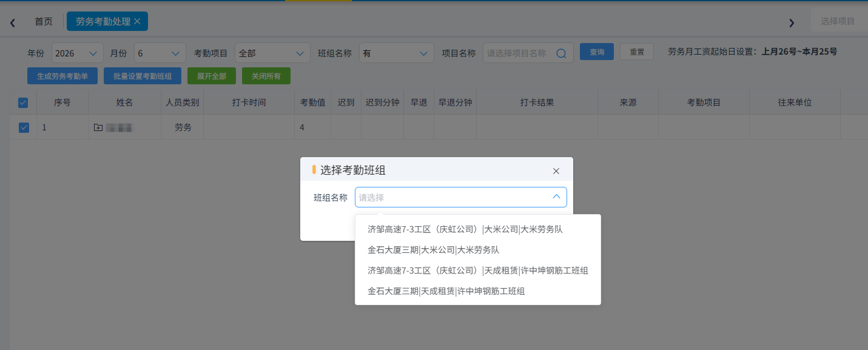Click the green 关闭所有 button
This screenshot has height=350, width=868.
266,76
